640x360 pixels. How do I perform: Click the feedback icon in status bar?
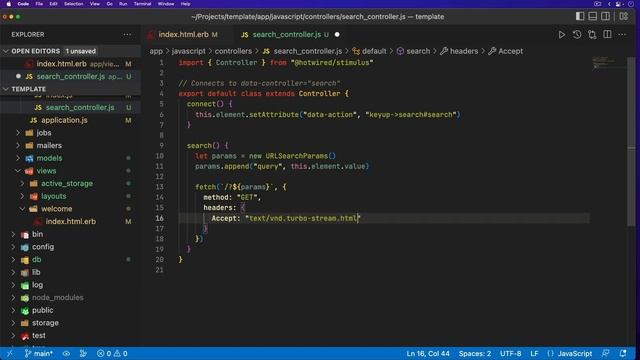606,353
